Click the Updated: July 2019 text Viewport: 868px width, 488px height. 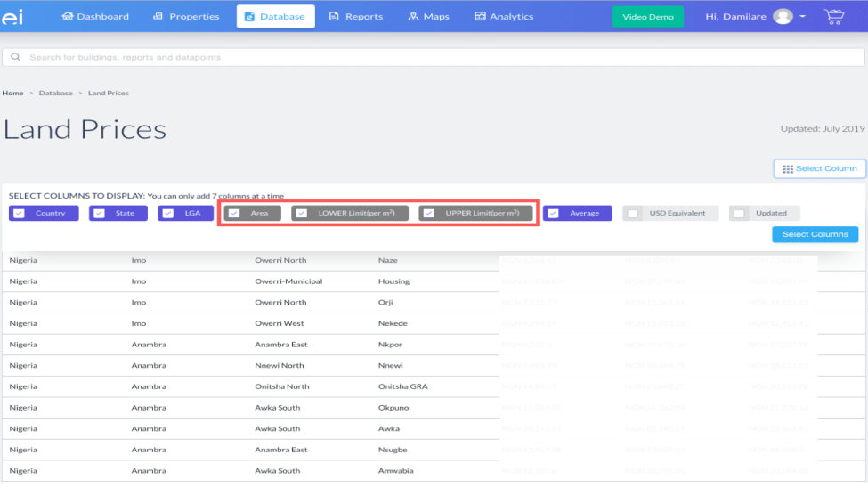pyautogui.click(x=823, y=128)
